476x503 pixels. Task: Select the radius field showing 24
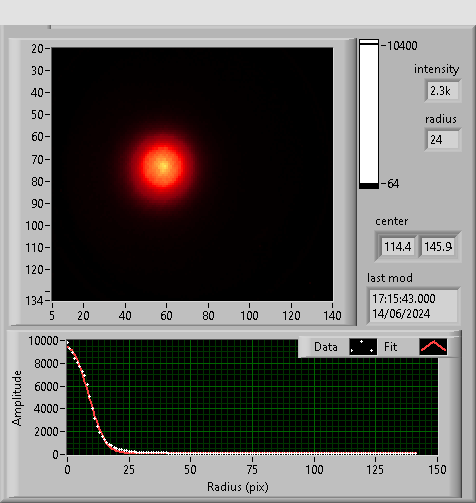pos(443,140)
